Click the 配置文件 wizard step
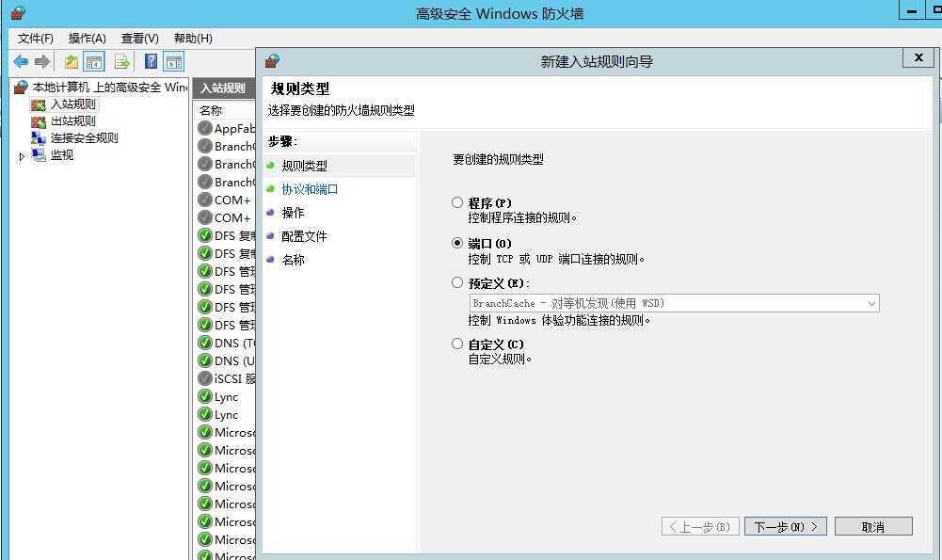This screenshot has width=942, height=560. click(x=304, y=236)
